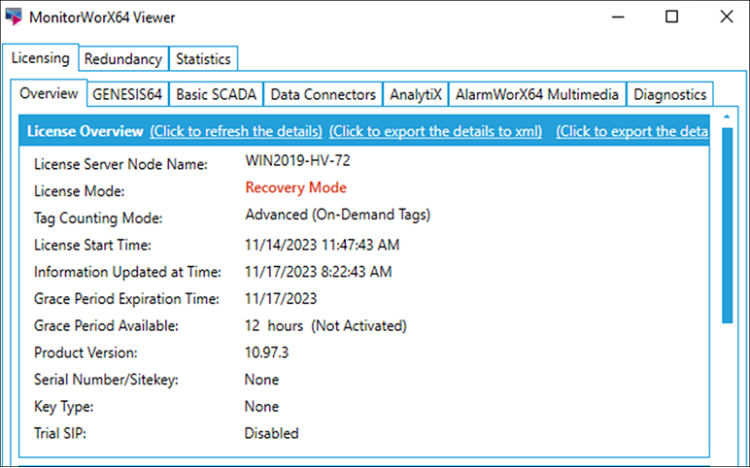
Task: Switch to the Diagnostics tab
Action: click(x=670, y=94)
